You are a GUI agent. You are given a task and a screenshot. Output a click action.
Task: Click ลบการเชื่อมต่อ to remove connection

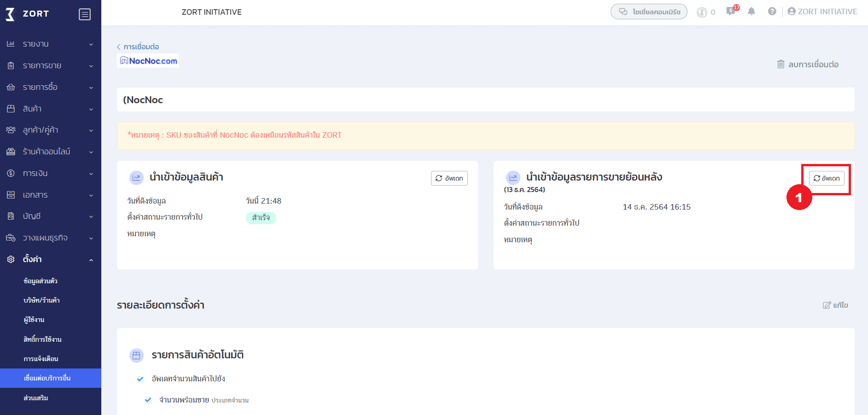(x=808, y=64)
